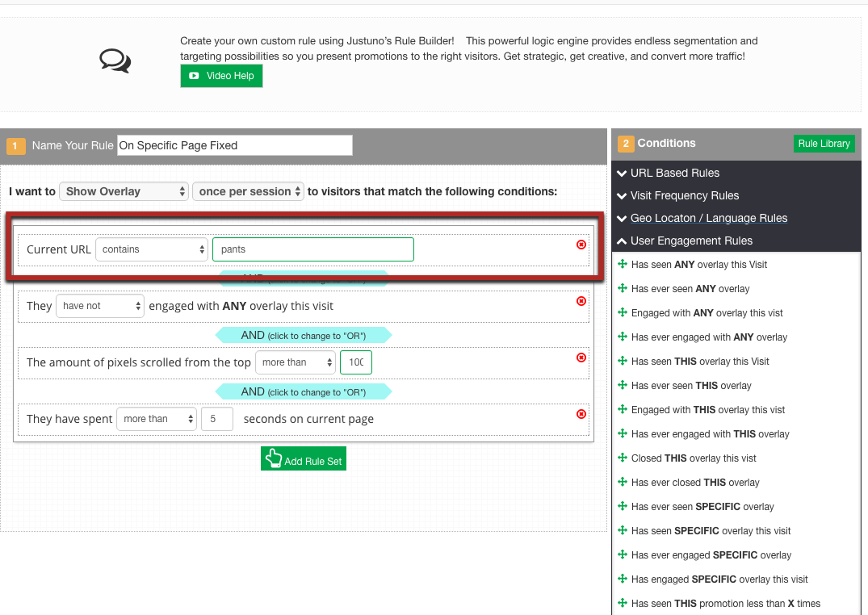
Task: Open the 'have not' engagement dropdown
Action: 99,306
